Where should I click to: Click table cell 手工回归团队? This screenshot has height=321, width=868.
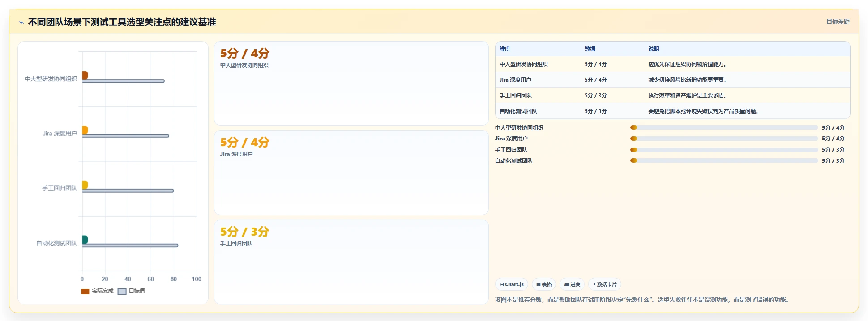click(516, 96)
